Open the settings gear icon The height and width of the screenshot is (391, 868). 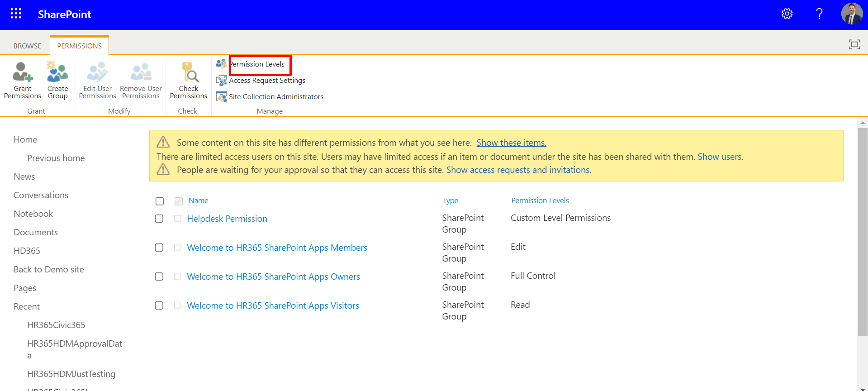pos(787,14)
